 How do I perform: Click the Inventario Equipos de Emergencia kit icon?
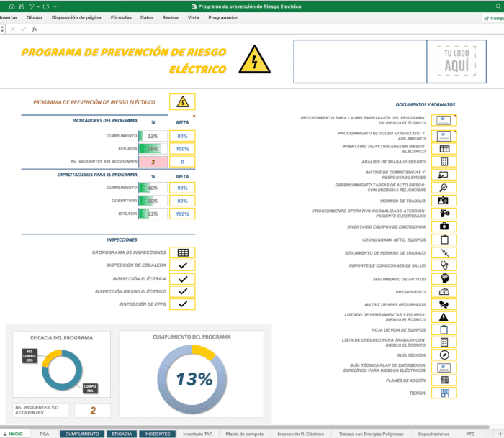(444, 227)
